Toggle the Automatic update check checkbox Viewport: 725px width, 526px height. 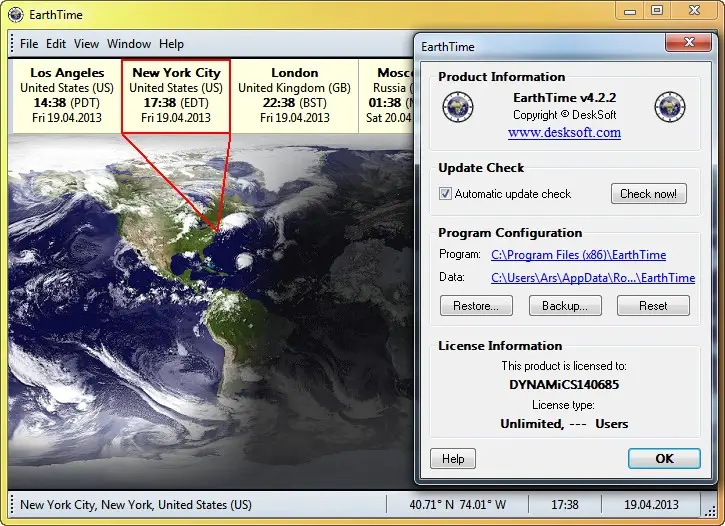point(445,194)
